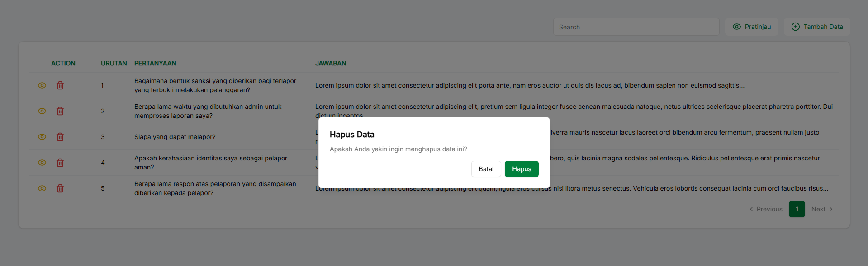Click the trash icon for row 1

(60, 85)
